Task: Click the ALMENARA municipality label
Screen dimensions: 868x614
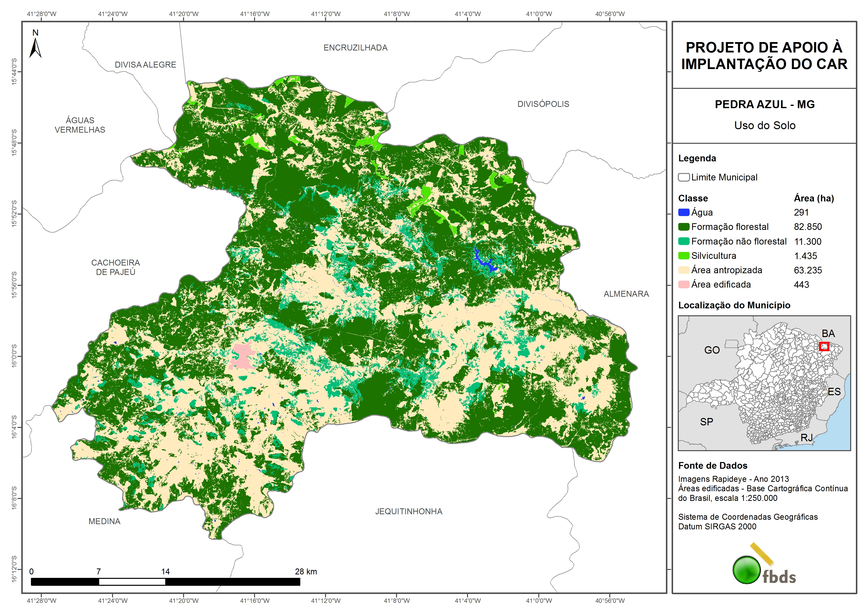Action: tap(626, 294)
